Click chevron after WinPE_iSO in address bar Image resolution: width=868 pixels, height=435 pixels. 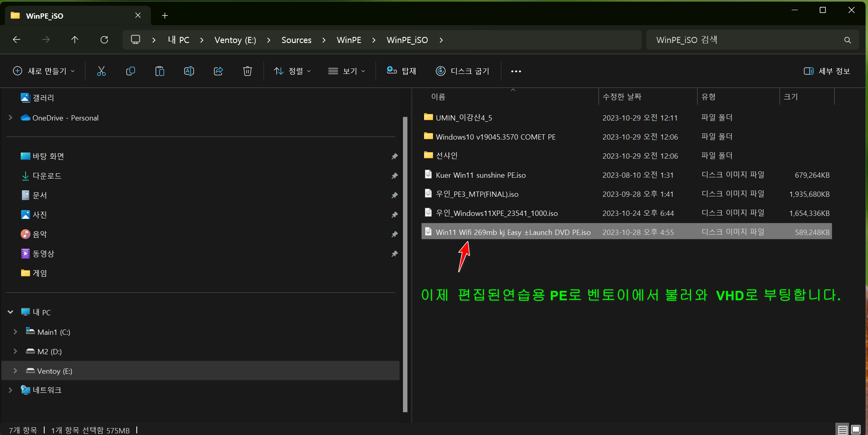(441, 40)
